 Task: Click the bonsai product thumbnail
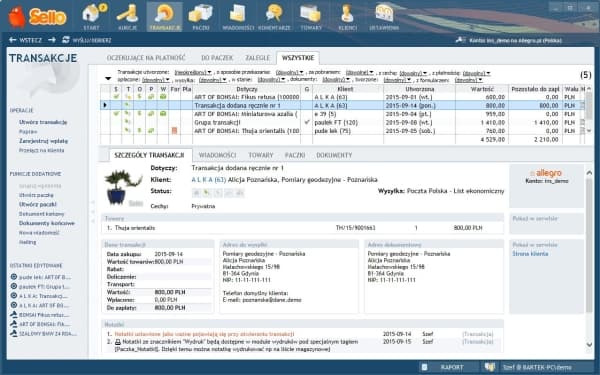tap(123, 187)
